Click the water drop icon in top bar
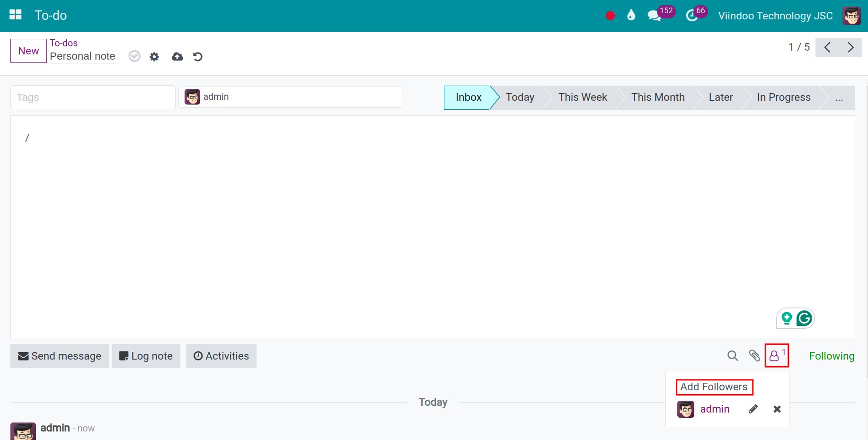868x440 pixels. 631,16
